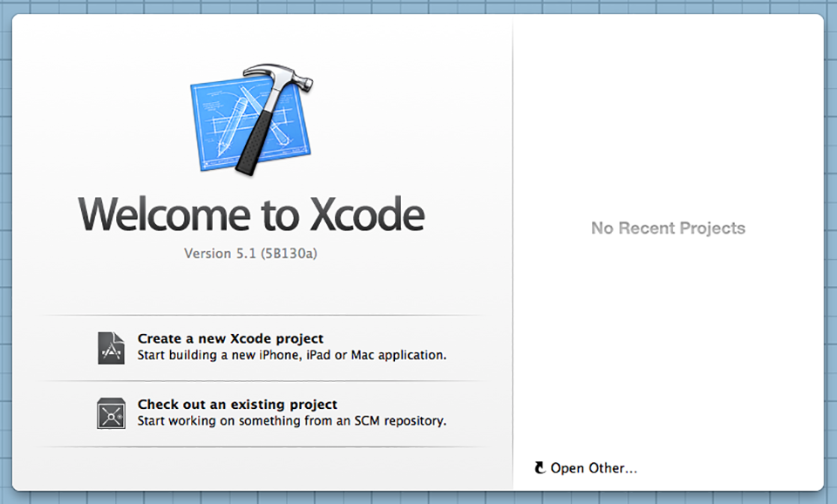Click the "Version 5.1" label
This screenshot has width=837, height=504.
tap(219, 254)
